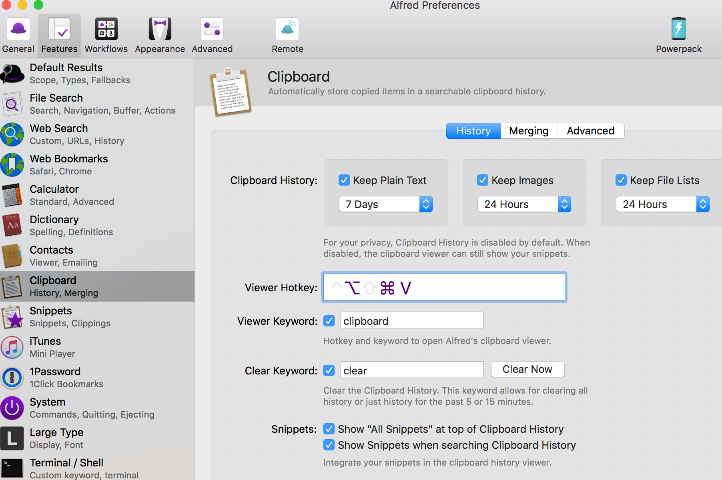The height and width of the screenshot is (480, 722).
Task: Select the Web Search globe icon
Action: [12, 135]
